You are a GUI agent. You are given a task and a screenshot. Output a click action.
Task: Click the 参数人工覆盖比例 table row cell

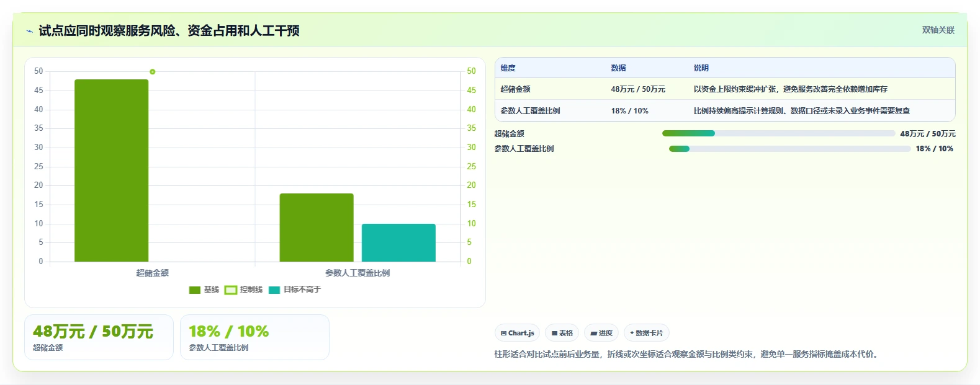coord(531,111)
